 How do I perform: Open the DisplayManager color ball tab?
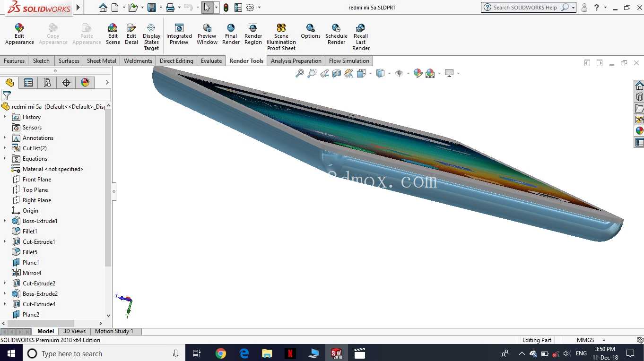pos(85,83)
